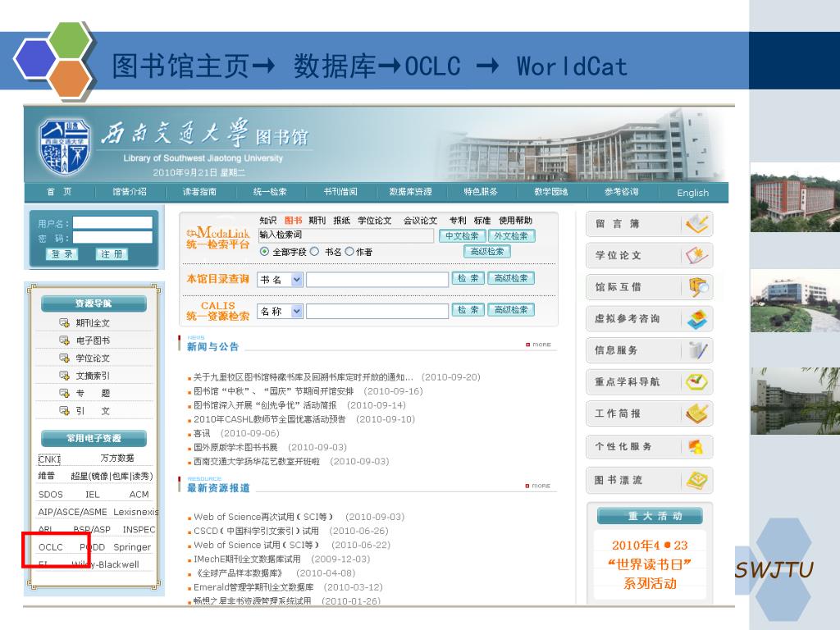The width and height of the screenshot is (840, 630).
Task: Click the icon beside 电子图书
Action: (x=64, y=340)
